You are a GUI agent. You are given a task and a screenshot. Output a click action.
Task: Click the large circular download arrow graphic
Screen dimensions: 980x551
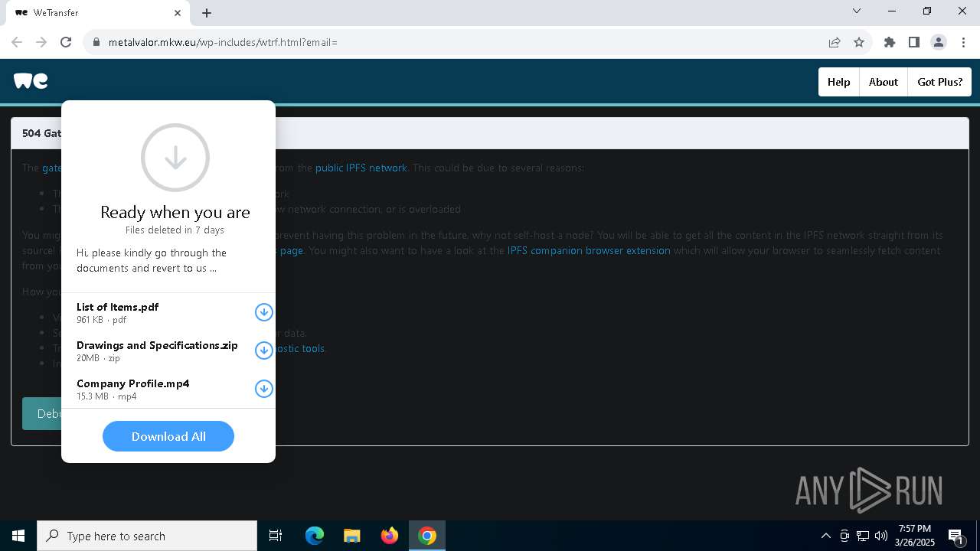[175, 158]
